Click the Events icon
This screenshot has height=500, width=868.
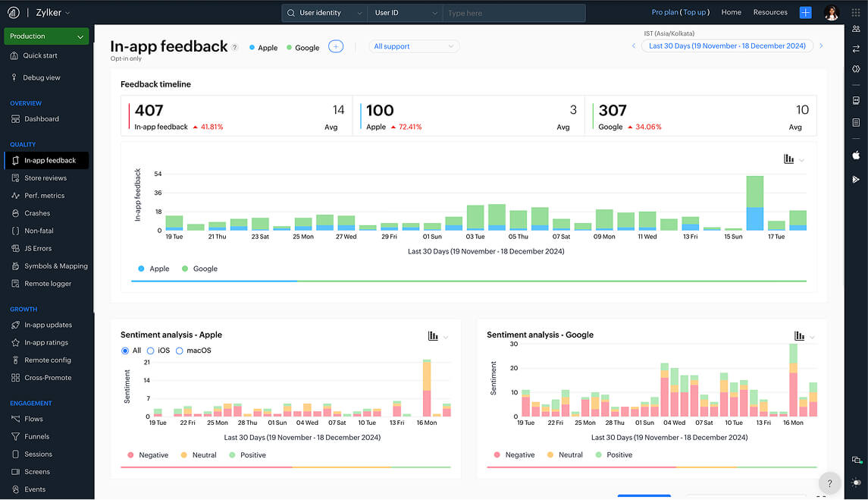[15, 489]
